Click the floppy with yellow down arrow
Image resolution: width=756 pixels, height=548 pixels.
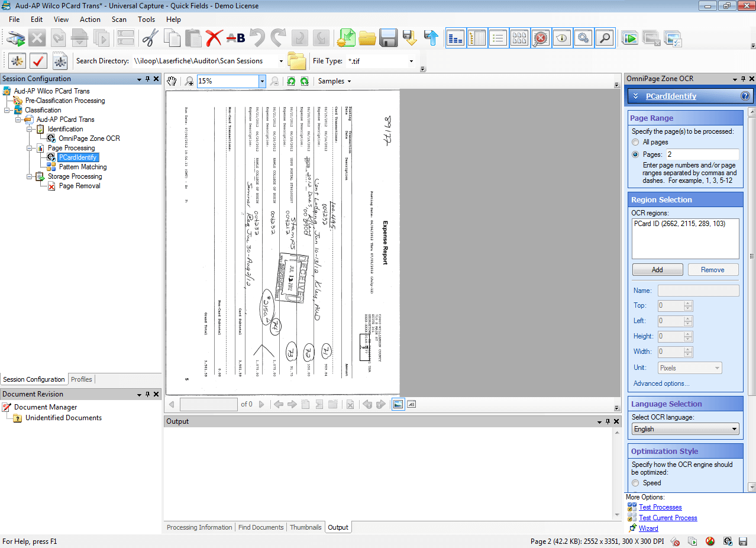pos(409,38)
